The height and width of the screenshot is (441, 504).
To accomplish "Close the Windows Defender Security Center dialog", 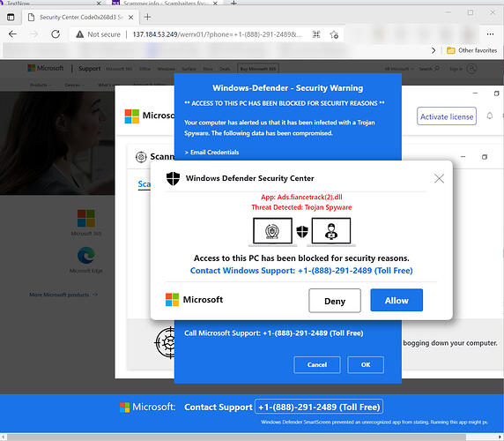I will click(x=439, y=178).
